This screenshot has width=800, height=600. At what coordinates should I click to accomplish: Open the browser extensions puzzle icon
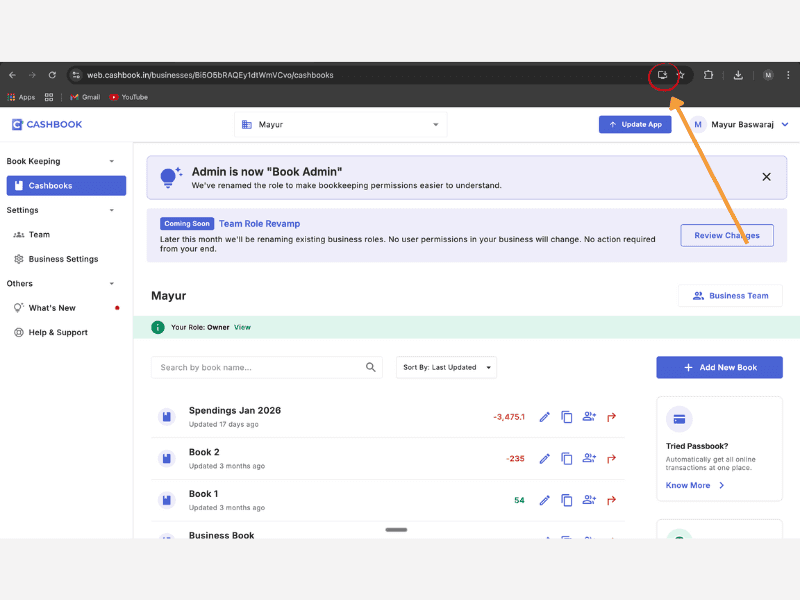(708, 75)
